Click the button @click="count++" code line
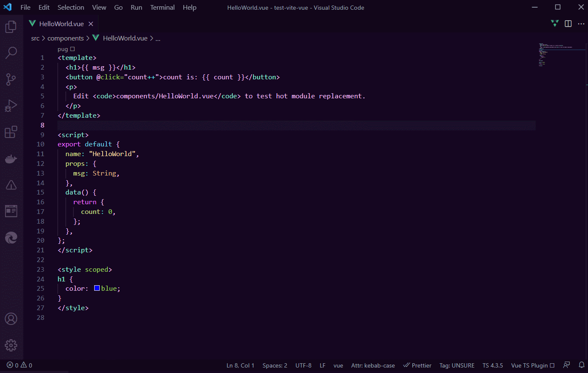Image resolution: width=588 pixels, height=373 pixels. click(173, 77)
